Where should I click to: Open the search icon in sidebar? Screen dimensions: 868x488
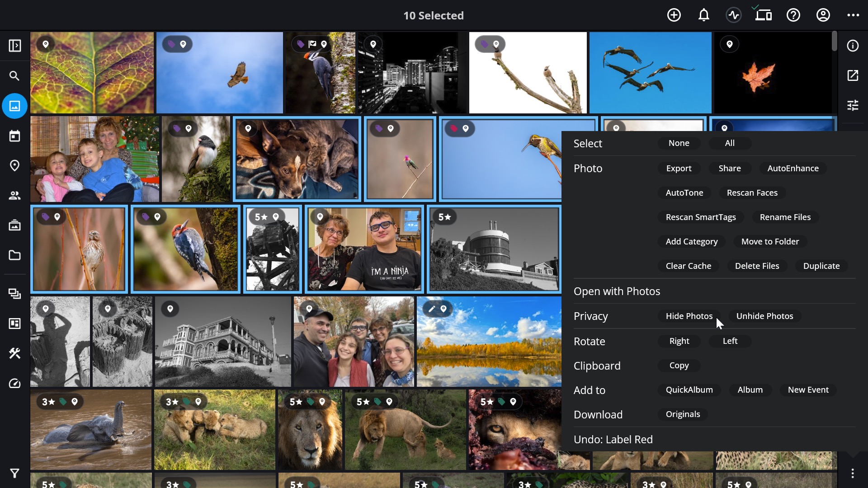(14, 76)
